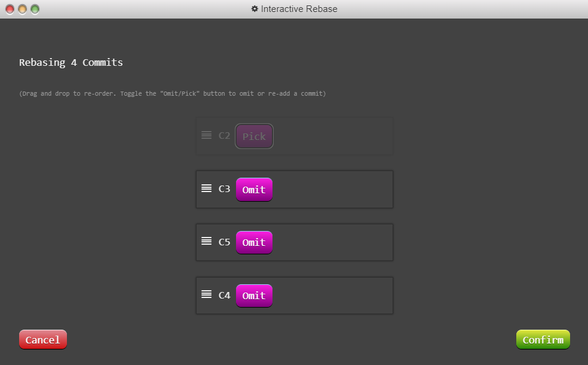The width and height of the screenshot is (588, 365).
Task: Select the C2 commit label
Action: 224,136
